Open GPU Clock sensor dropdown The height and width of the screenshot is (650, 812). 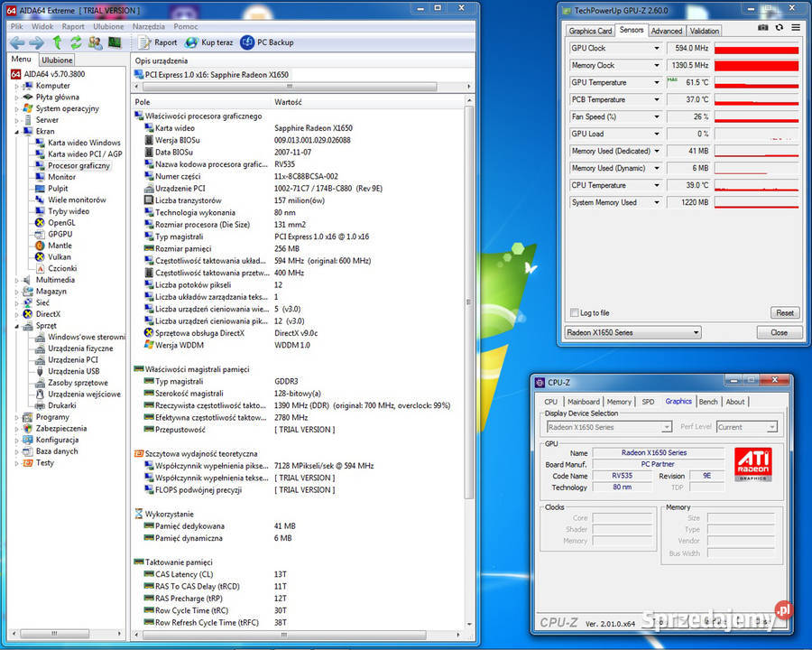(x=657, y=48)
